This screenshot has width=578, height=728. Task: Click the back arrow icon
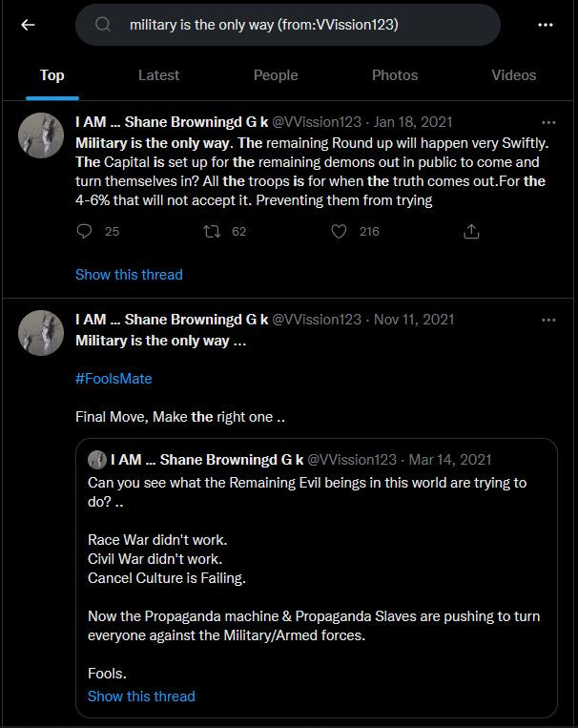coord(28,25)
